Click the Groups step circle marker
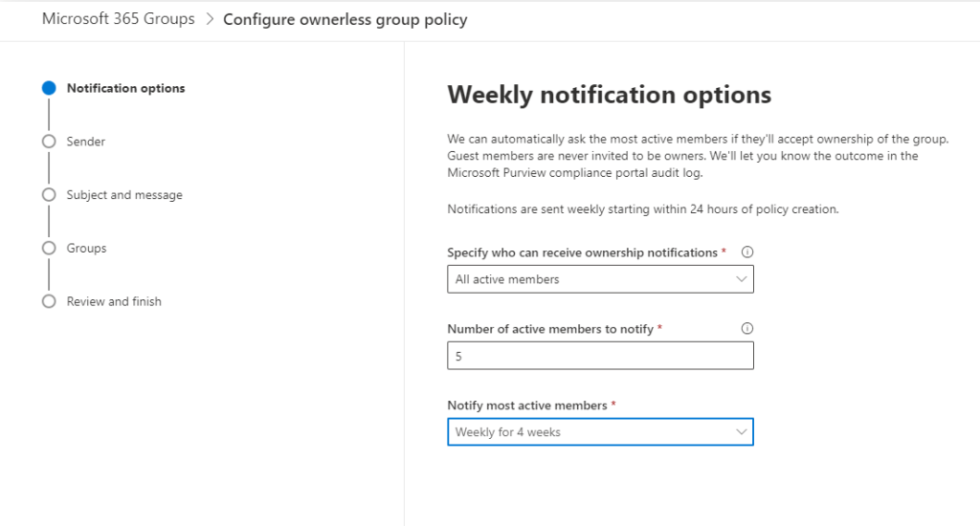The image size is (980, 526). point(49,248)
